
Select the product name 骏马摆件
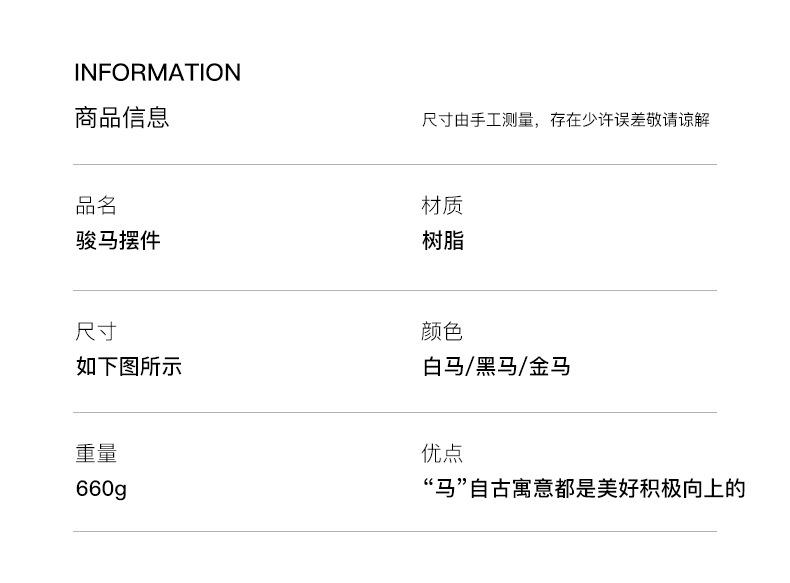(118, 241)
